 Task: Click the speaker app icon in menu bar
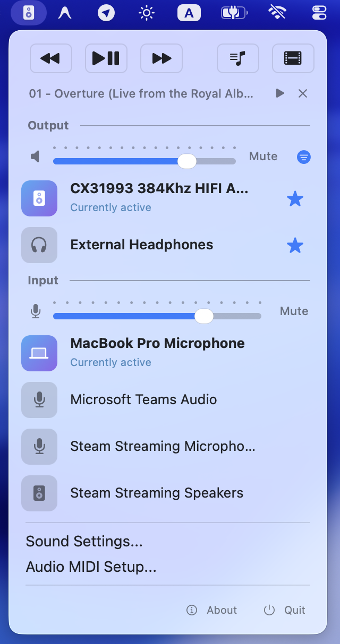click(29, 13)
